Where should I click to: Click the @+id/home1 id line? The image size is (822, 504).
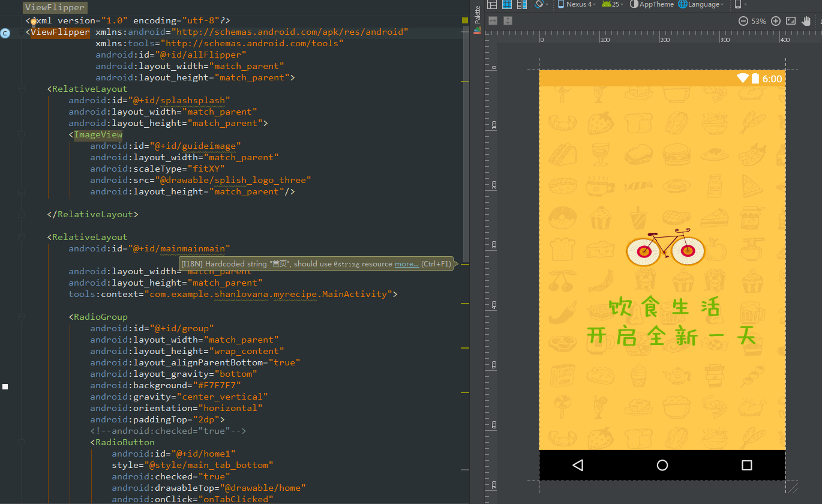point(174,454)
